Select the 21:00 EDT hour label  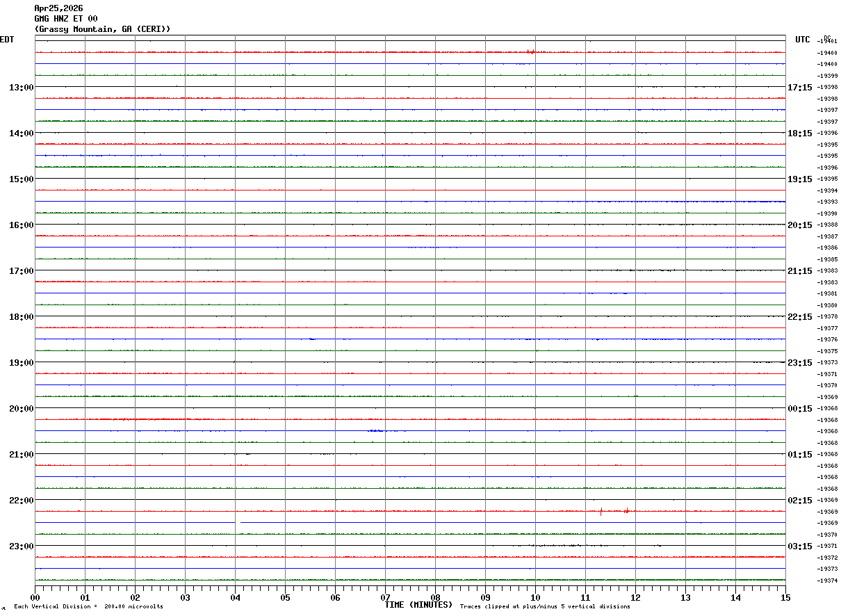pos(21,454)
